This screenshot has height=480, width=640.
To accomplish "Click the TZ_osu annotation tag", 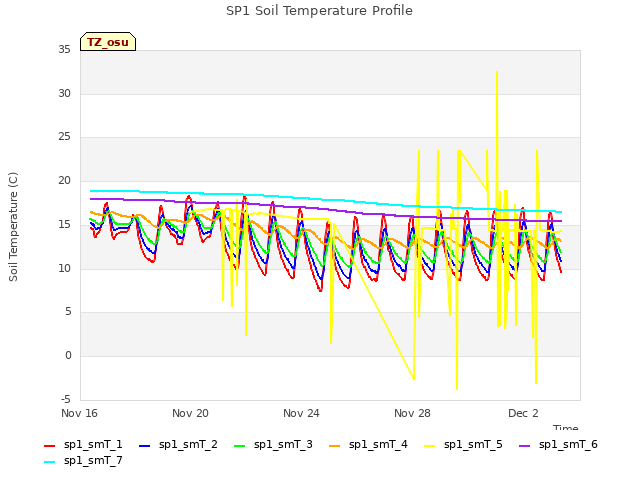I will click(x=108, y=42).
